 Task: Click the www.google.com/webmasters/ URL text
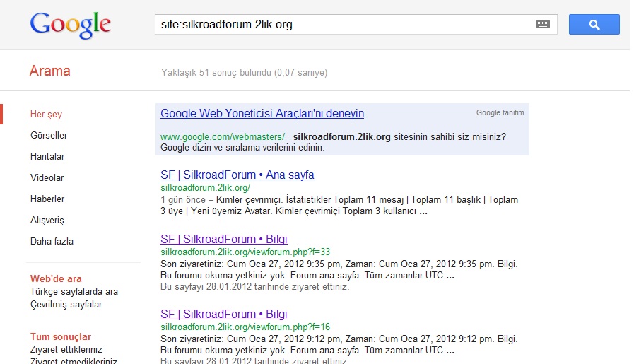click(223, 137)
